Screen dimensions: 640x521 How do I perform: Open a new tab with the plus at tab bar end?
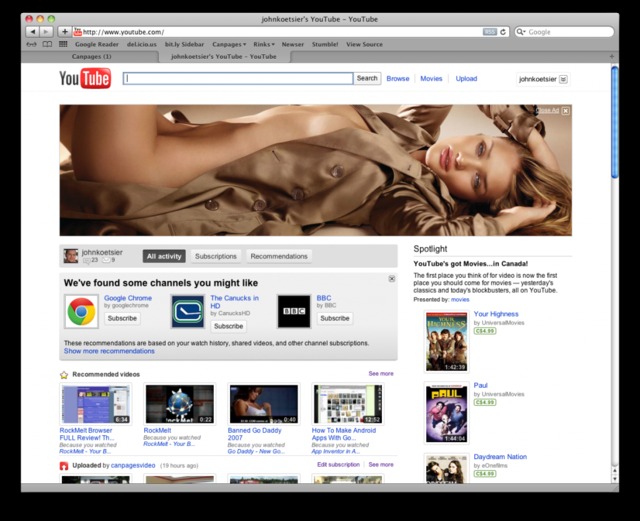(611, 56)
